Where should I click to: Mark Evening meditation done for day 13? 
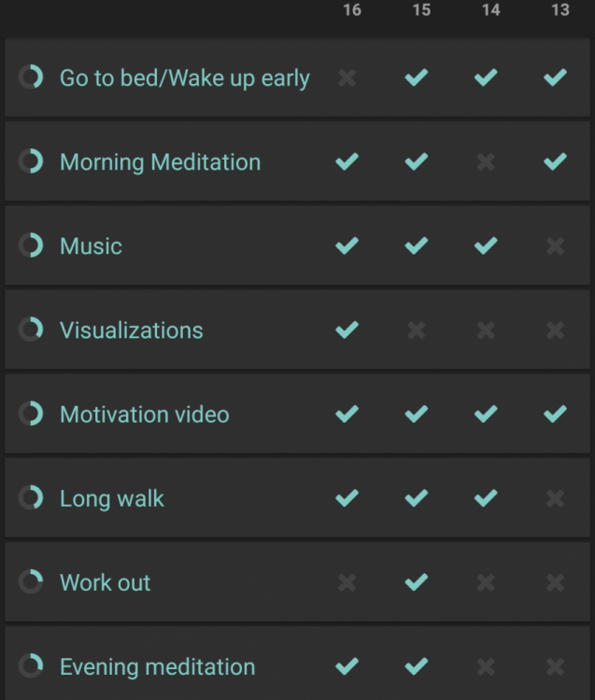[x=555, y=667]
